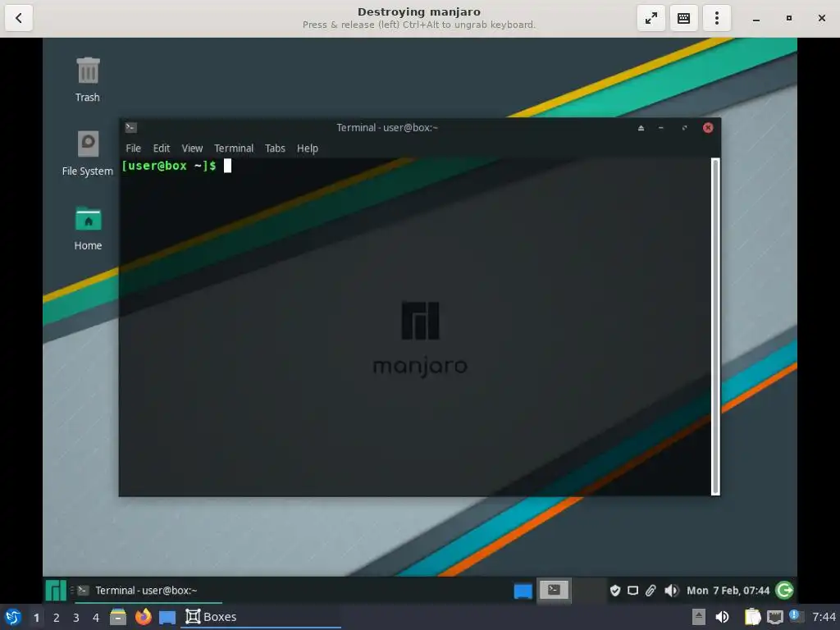This screenshot has height=630, width=840.
Task: Open the host start menu icon
Action: tap(13, 617)
